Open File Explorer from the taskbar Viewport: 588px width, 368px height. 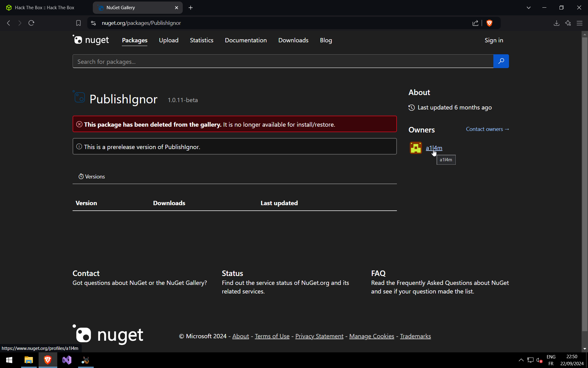[x=29, y=360]
